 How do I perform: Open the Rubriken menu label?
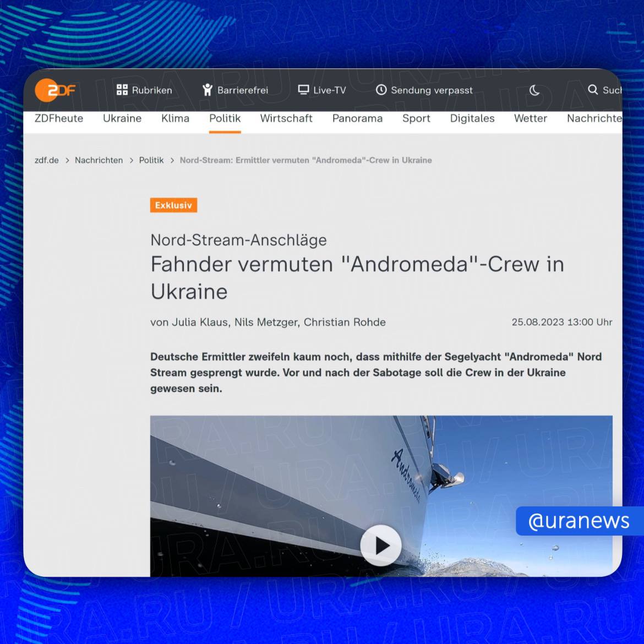pyautogui.click(x=152, y=90)
